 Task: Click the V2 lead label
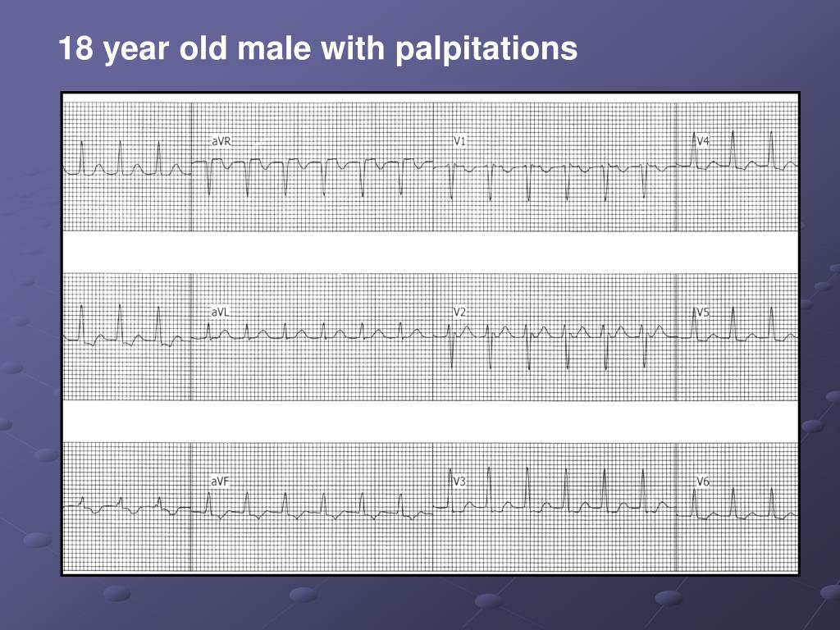coord(459,312)
